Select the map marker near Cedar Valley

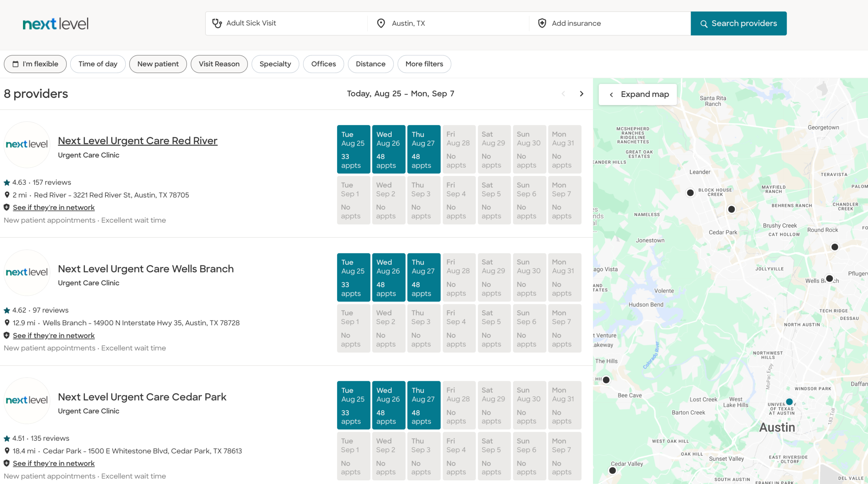[x=612, y=470]
